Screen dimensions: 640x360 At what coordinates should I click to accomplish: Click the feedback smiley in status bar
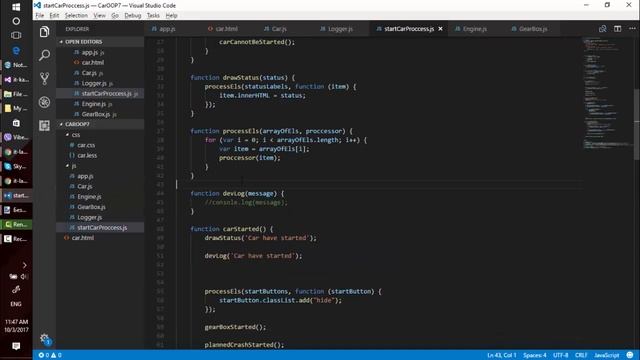point(630,355)
